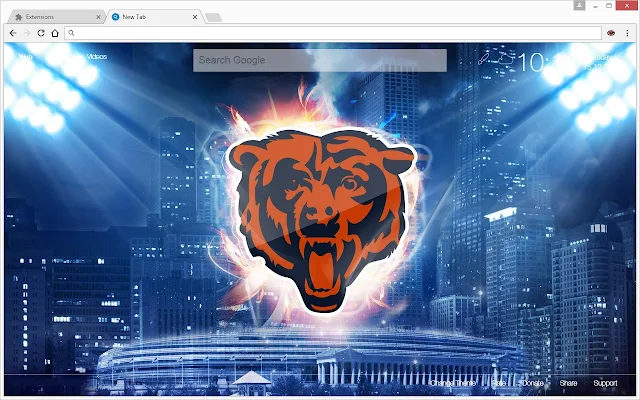Select the New Tab tab
The height and width of the screenshot is (400, 640).
[155, 17]
